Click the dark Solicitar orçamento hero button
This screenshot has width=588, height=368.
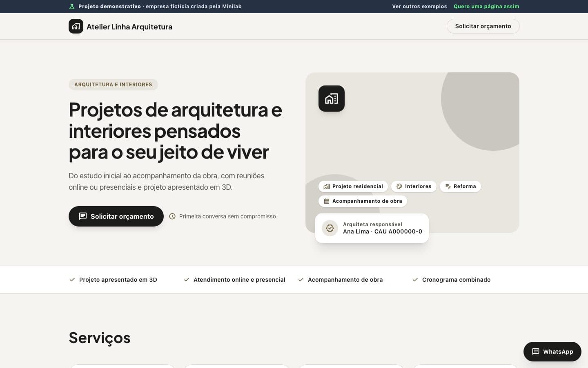click(116, 216)
